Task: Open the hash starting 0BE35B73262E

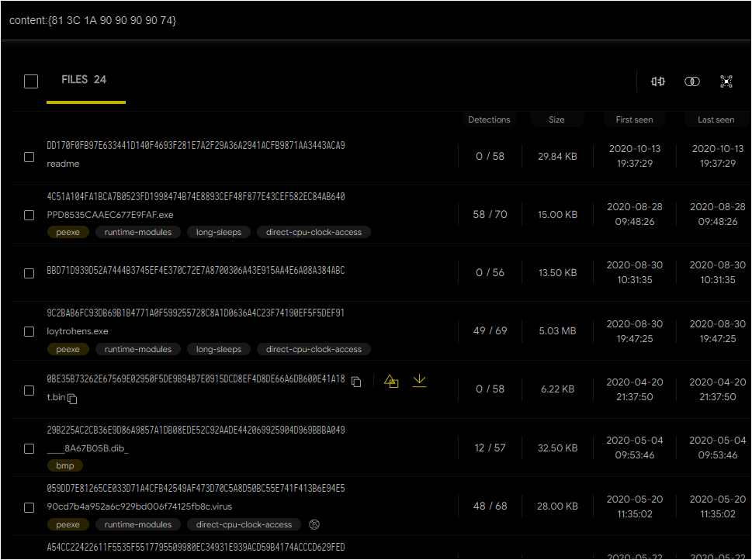Action: (196, 379)
